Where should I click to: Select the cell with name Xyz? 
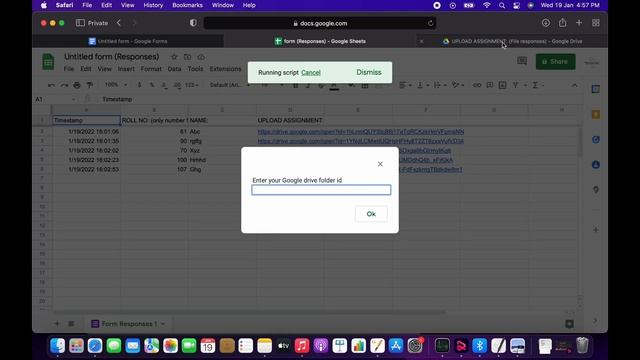222,151
